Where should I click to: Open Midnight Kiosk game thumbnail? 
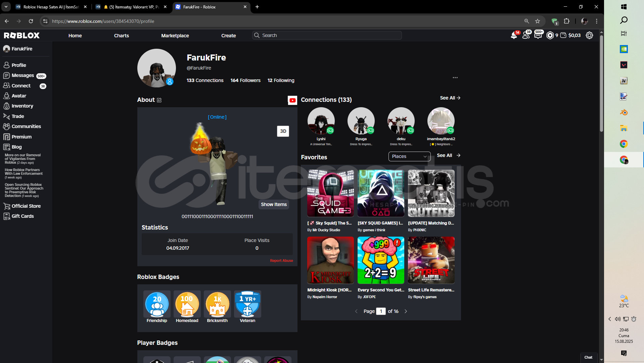(330, 260)
